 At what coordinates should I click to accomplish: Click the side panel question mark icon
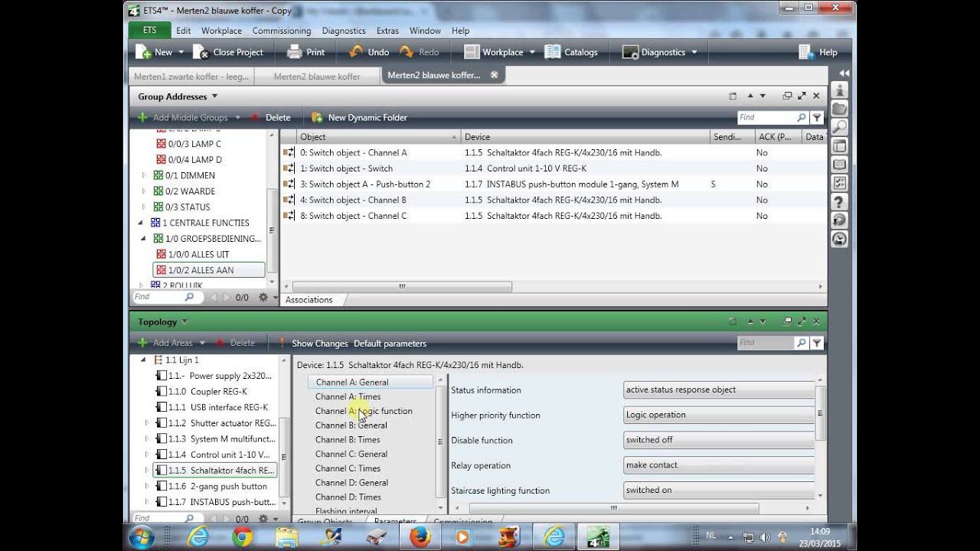point(840,202)
